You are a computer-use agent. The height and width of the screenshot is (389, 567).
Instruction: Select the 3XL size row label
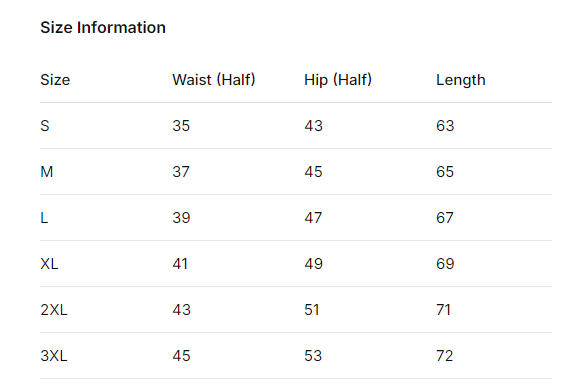coord(54,356)
